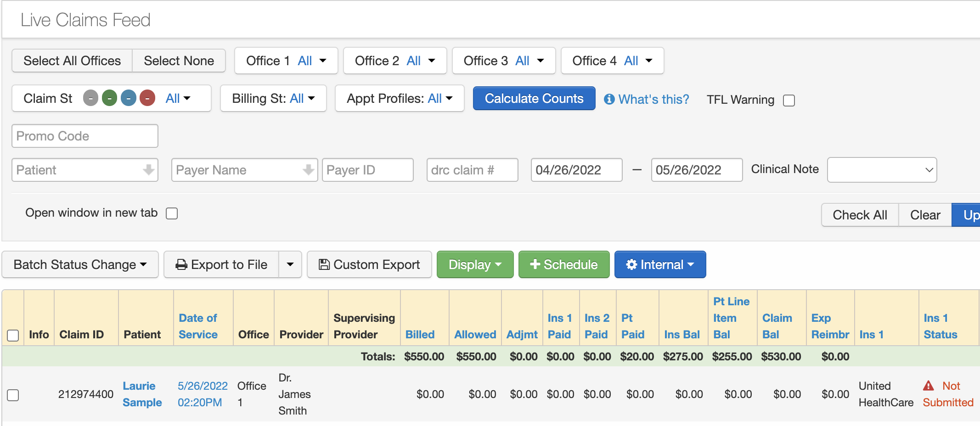The height and width of the screenshot is (426, 980).
Task: Click the Check All button
Action: coord(860,215)
